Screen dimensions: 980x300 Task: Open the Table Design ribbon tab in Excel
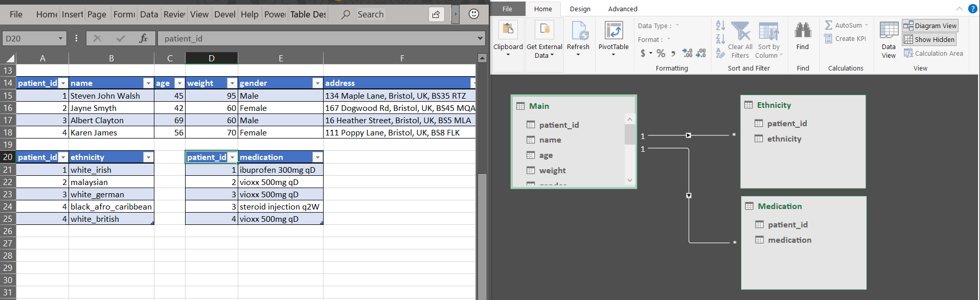308,14
